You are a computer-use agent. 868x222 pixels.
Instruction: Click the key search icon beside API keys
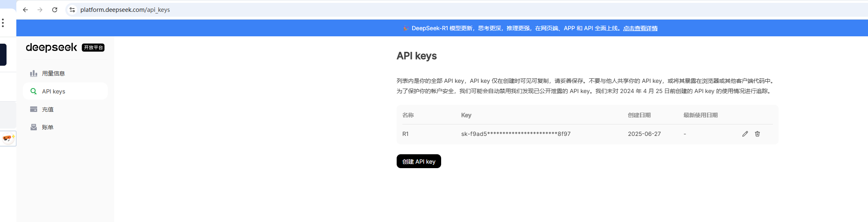pos(33,91)
